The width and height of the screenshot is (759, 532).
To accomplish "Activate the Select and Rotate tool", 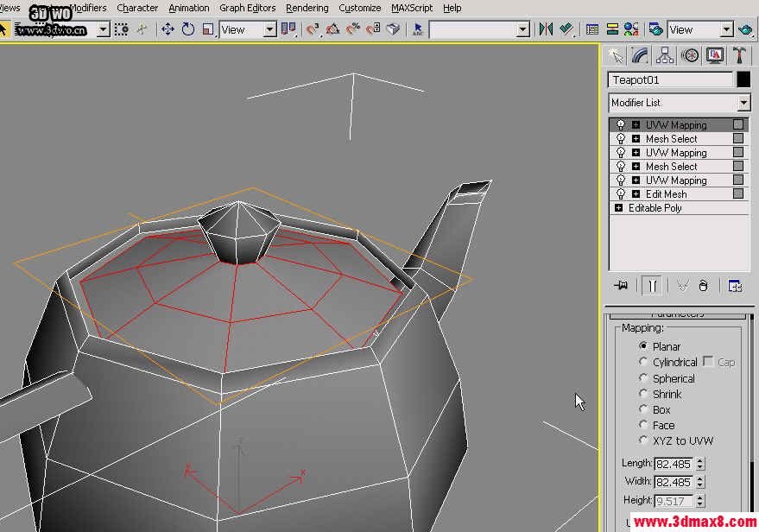I will tap(188, 29).
